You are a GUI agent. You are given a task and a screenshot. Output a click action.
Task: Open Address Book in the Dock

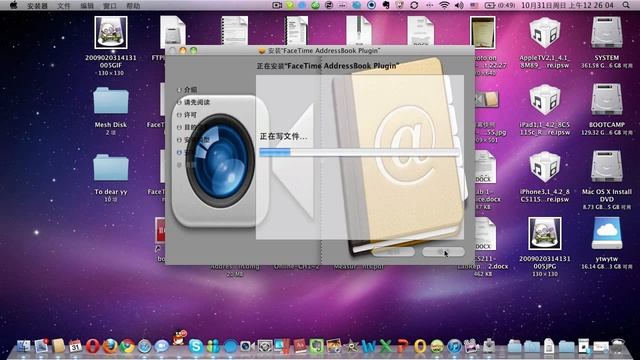58,346
